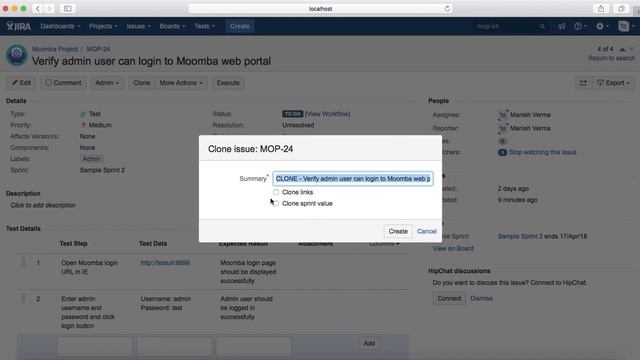The height and width of the screenshot is (360, 640).
Task: Click the Medium priority icon
Action: pos(83,125)
